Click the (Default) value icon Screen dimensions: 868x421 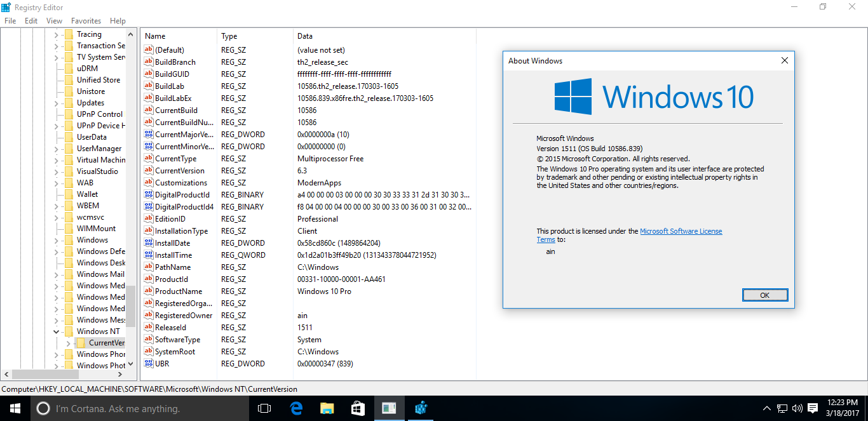click(x=149, y=50)
